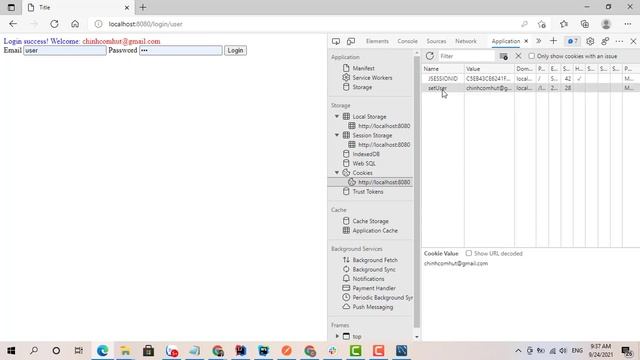
Task: Select the JSESSIONID cookie row
Action: (531, 78)
